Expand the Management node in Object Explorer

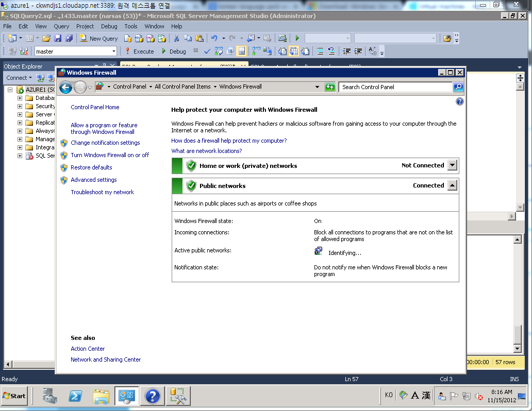pyautogui.click(x=20, y=139)
